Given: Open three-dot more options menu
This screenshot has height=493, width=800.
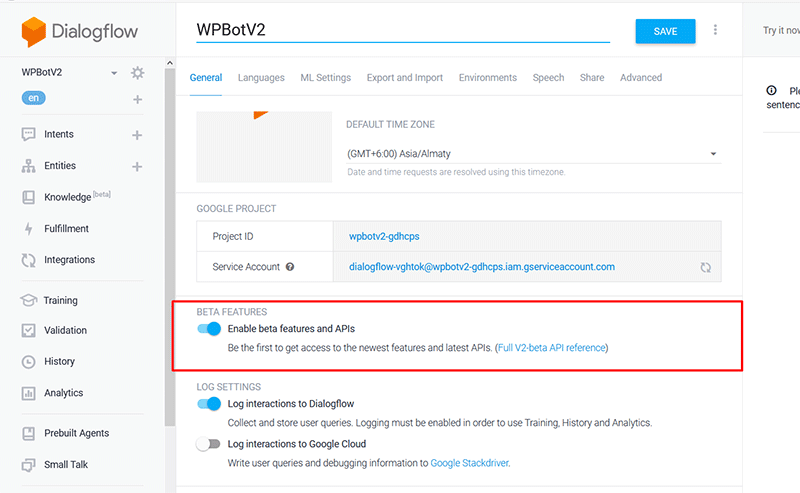Looking at the screenshot, I should click(715, 31).
